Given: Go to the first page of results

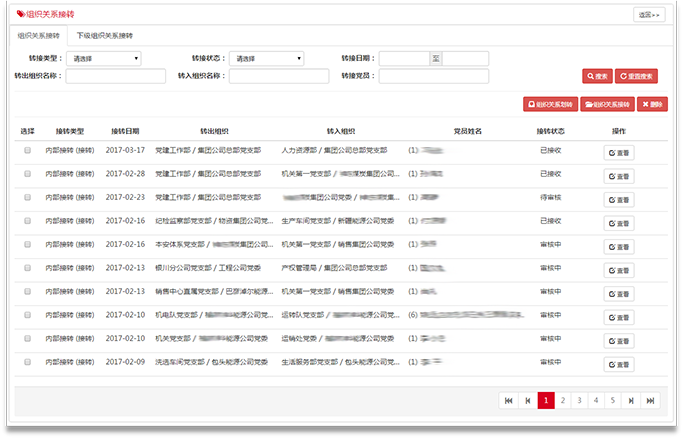Looking at the screenshot, I should (508, 401).
